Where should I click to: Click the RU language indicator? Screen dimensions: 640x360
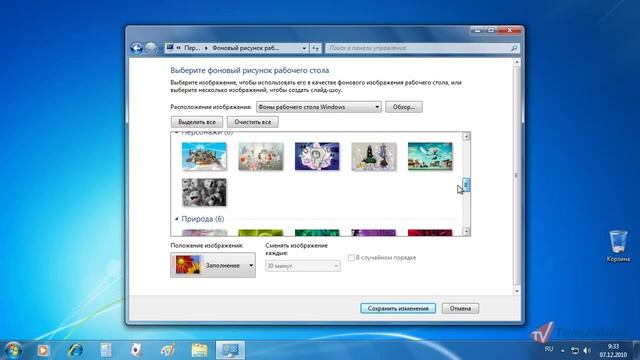tap(549, 349)
